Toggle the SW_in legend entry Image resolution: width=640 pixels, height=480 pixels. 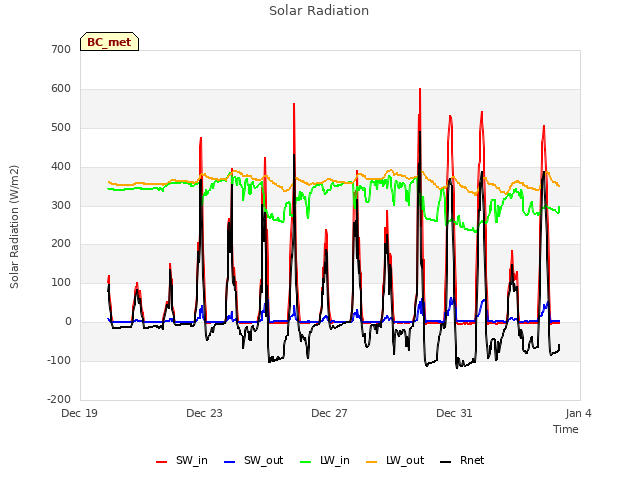[182, 461]
